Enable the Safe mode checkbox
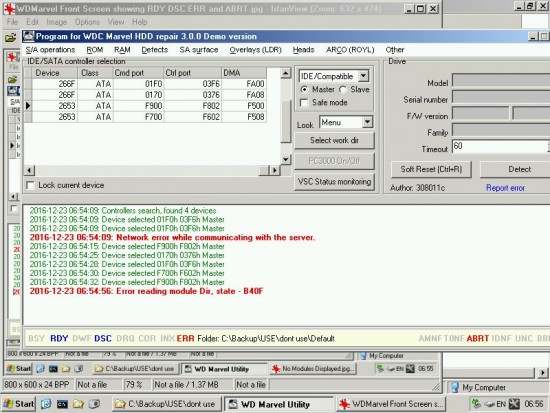The width and height of the screenshot is (550, 413). 304,102
